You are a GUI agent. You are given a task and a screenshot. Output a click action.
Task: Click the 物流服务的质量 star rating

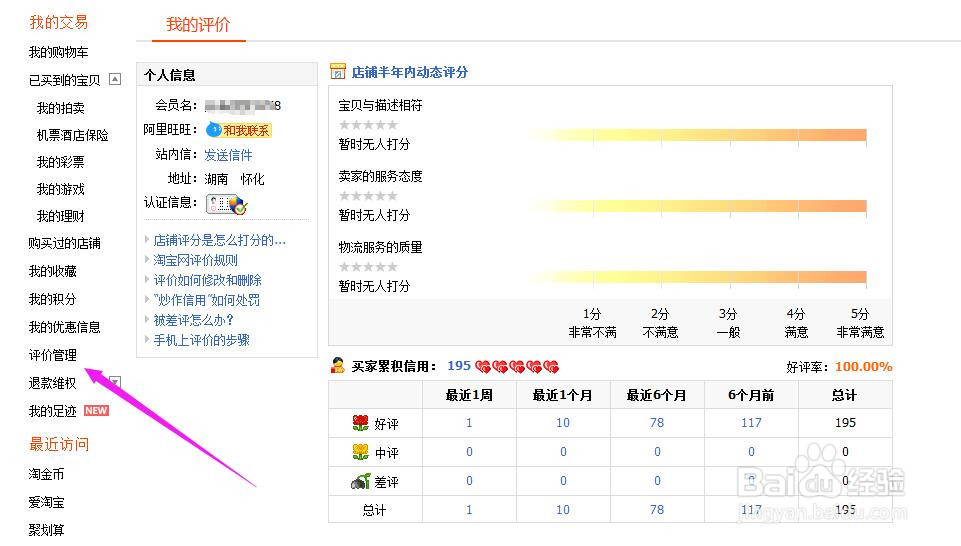click(368, 267)
